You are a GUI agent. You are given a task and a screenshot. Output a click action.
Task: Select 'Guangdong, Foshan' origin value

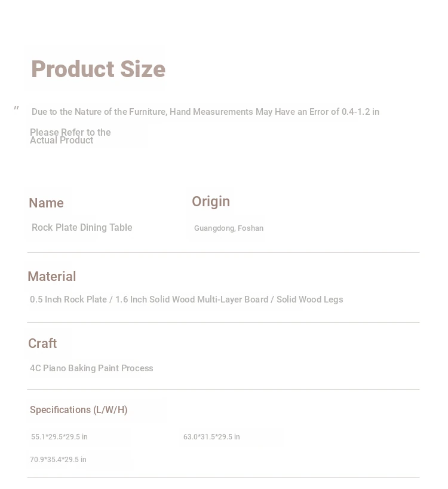(x=229, y=228)
